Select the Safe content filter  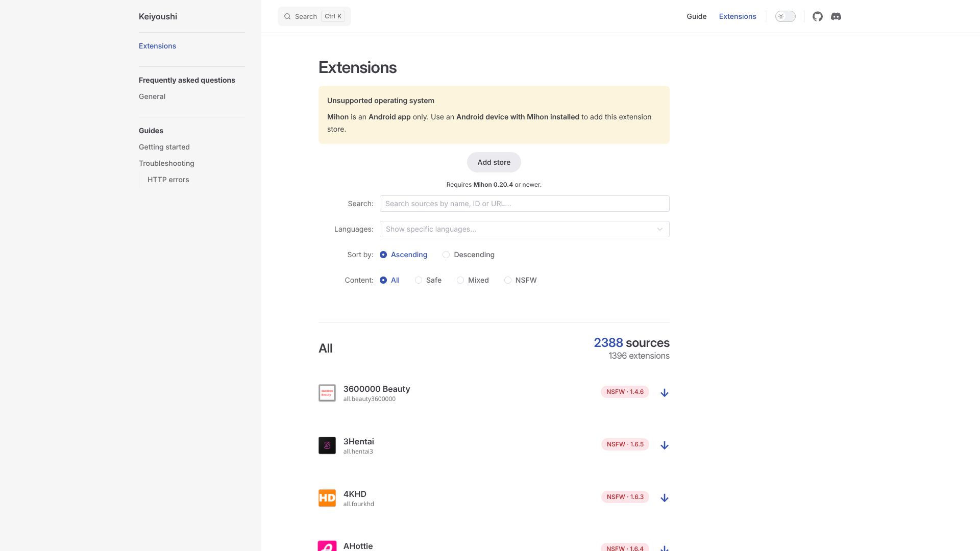(428, 280)
